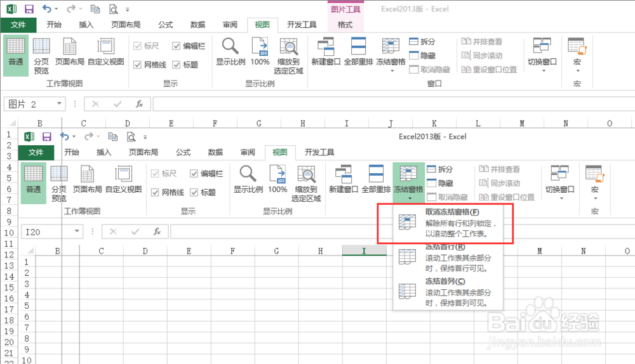The height and width of the screenshot is (364, 635).
Task: Click 重设窗口位置 in main ribbon
Action: point(489,70)
